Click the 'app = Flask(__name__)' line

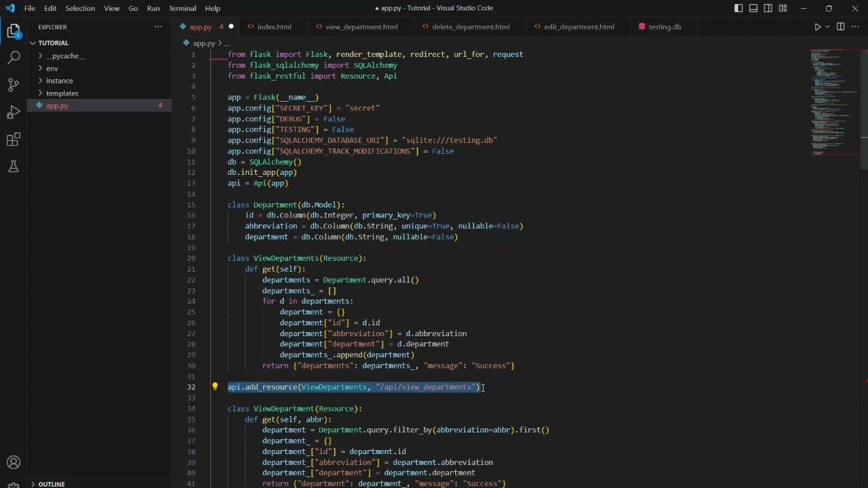coord(273,98)
